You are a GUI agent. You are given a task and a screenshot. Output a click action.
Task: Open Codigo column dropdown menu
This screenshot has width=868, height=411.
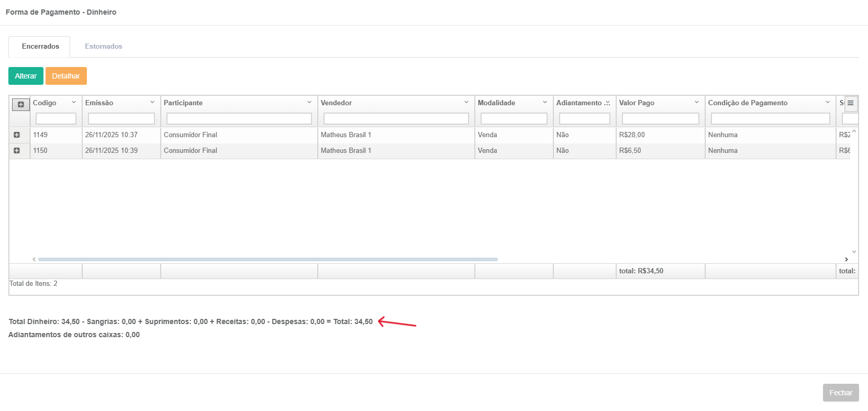(74, 103)
